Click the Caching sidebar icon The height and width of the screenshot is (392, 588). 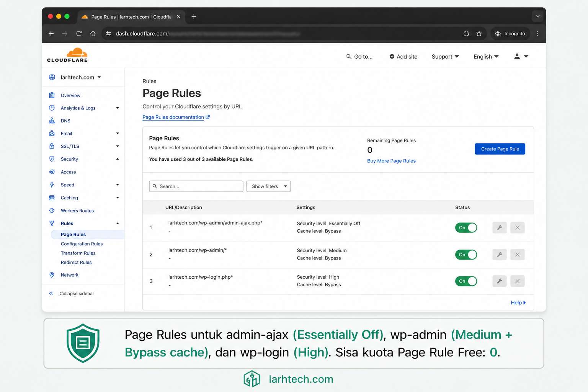tap(52, 198)
